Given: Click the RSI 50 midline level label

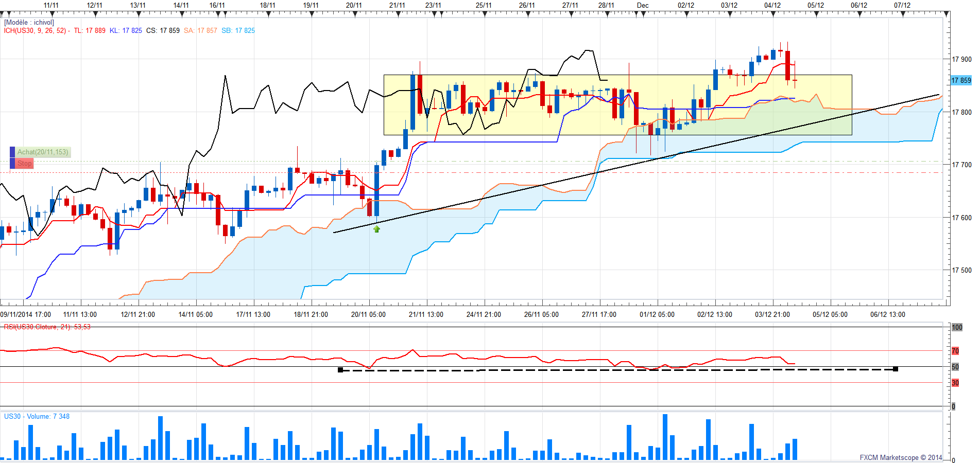Looking at the screenshot, I should 955,367.
